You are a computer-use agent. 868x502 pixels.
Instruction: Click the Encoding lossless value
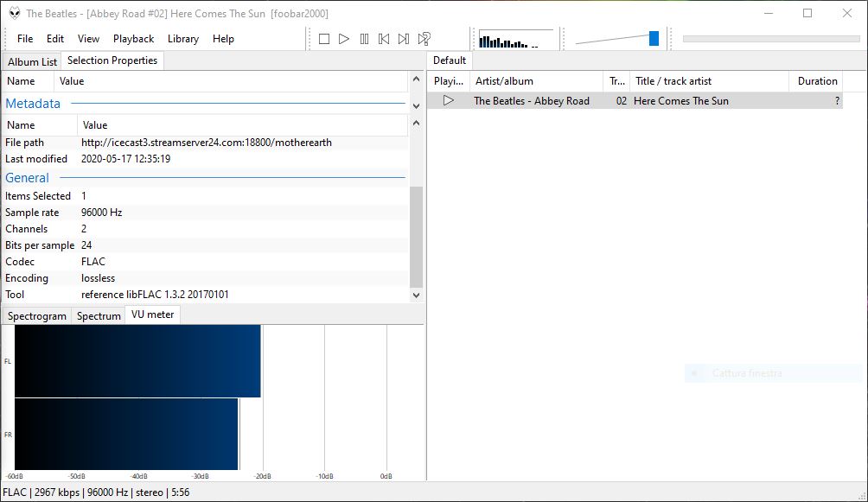(x=98, y=278)
